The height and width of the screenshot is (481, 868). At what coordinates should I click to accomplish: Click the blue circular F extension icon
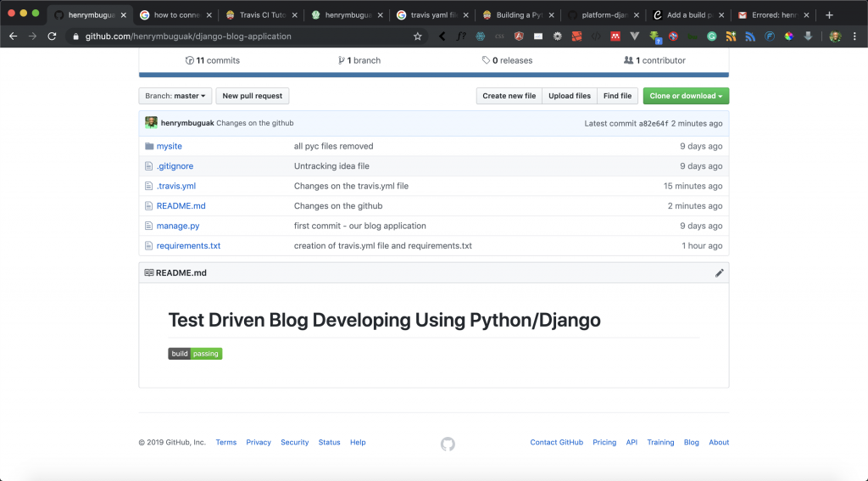click(x=770, y=36)
